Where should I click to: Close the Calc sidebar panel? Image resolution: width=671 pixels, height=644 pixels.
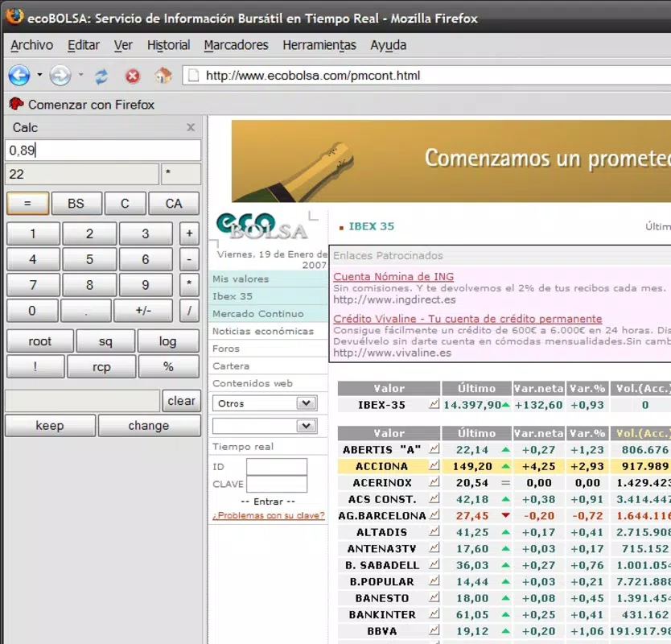pyautogui.click(x=191, y=127)
